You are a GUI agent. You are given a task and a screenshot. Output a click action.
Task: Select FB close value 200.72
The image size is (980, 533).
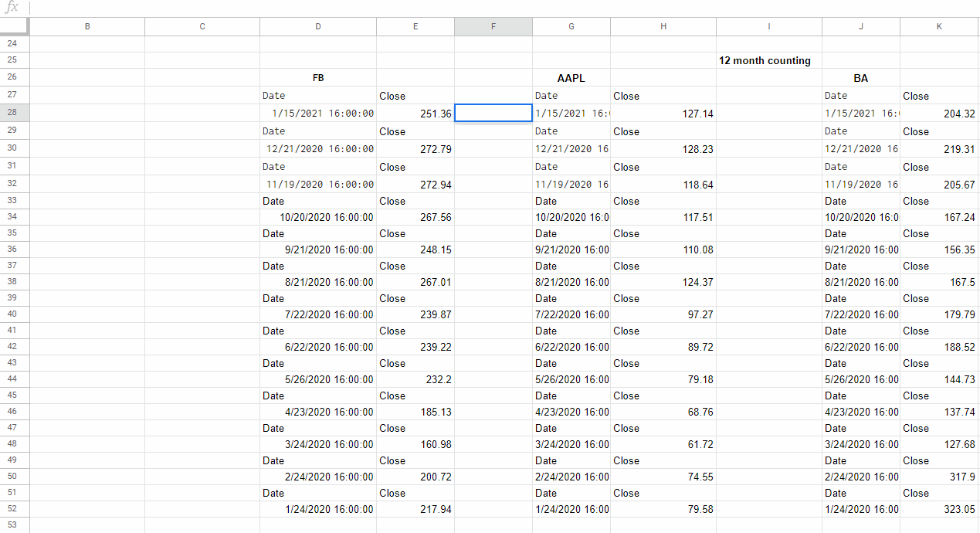[x=415, y=477]
